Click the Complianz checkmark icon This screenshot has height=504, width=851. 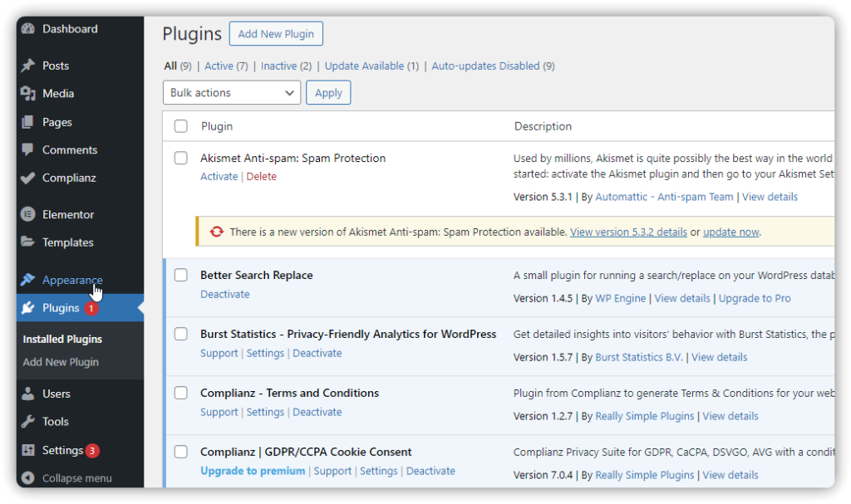coord(27,178)
